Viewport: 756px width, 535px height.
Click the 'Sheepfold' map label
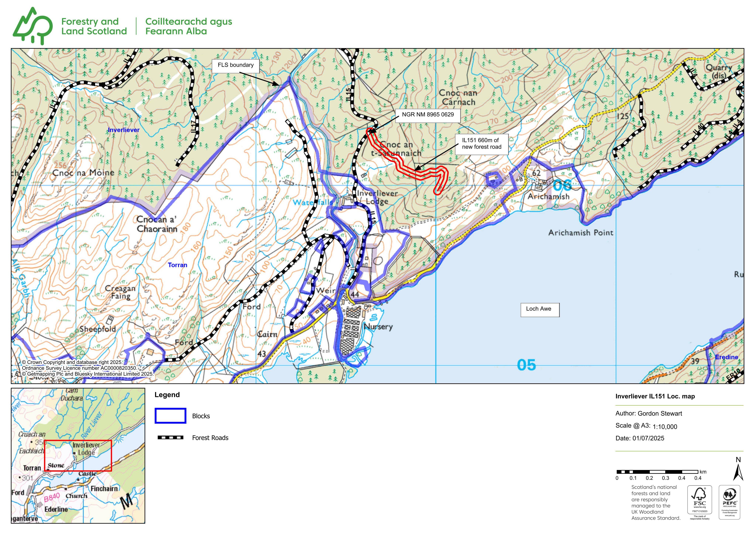pyautogui.click(x=97, y=329)
